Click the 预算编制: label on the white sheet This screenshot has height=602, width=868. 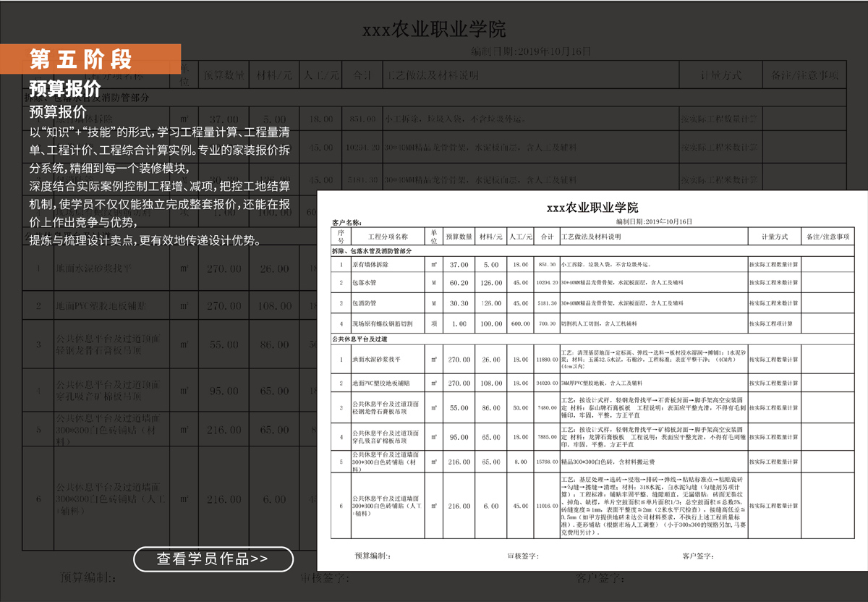373,556
